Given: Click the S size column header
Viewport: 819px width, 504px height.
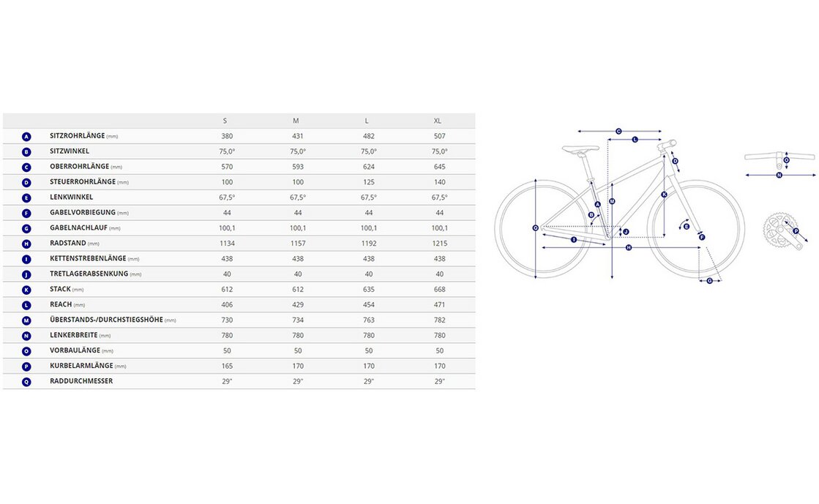Looking at the screenshot, I should point(225,121).
